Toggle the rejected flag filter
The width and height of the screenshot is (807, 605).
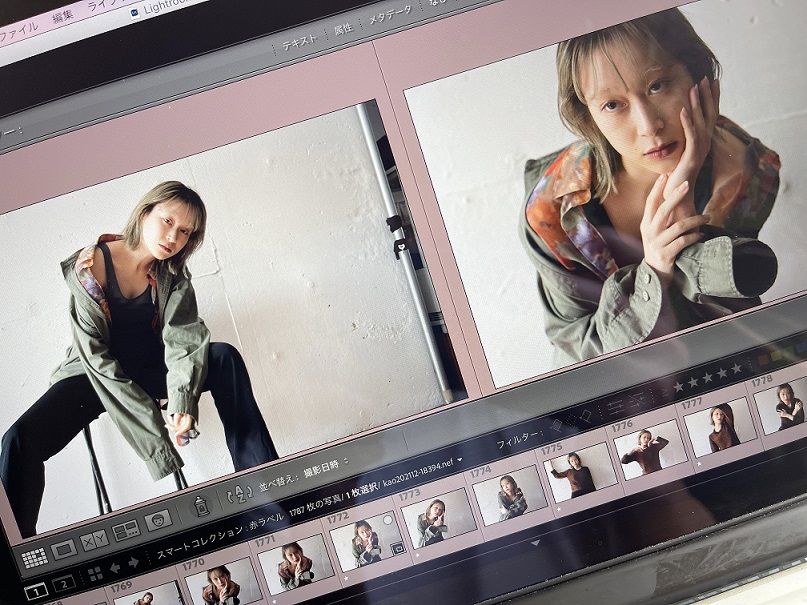(x=585, y=415)
